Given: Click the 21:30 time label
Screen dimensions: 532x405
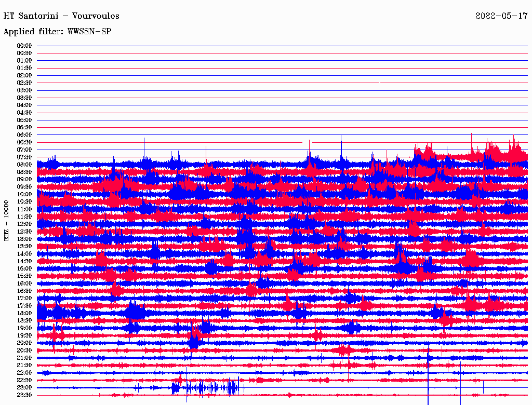Looking at the screenshot, I should (x=24, y=366).
